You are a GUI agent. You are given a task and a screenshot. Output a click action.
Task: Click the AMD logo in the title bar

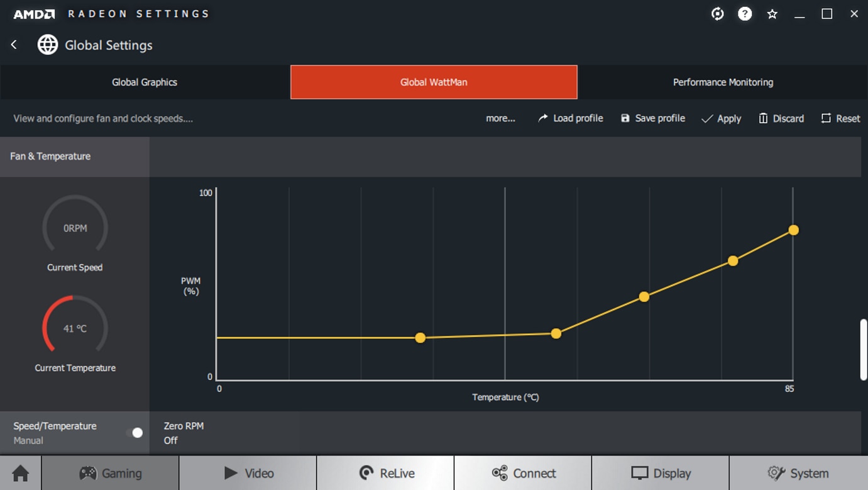click(34, 14)
